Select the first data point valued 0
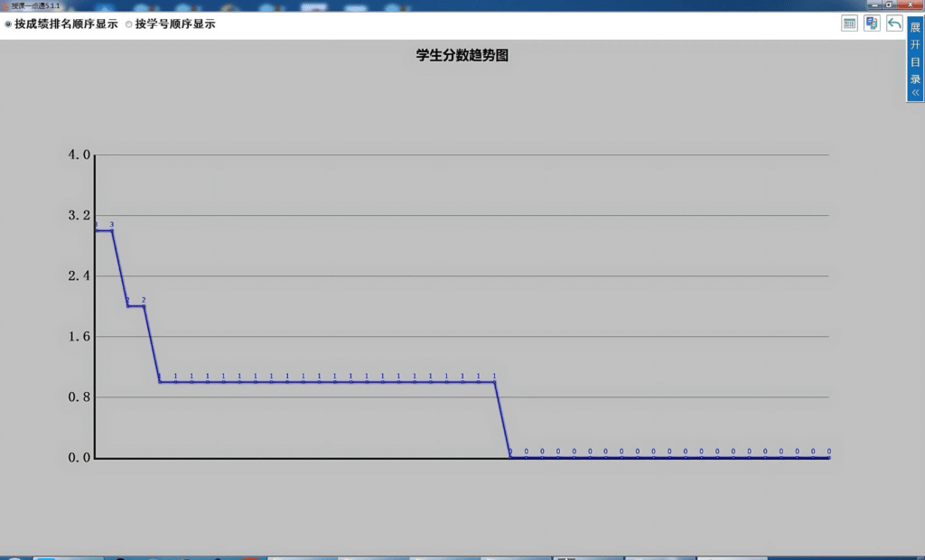 pyautogui.click(x=510, y=457)
